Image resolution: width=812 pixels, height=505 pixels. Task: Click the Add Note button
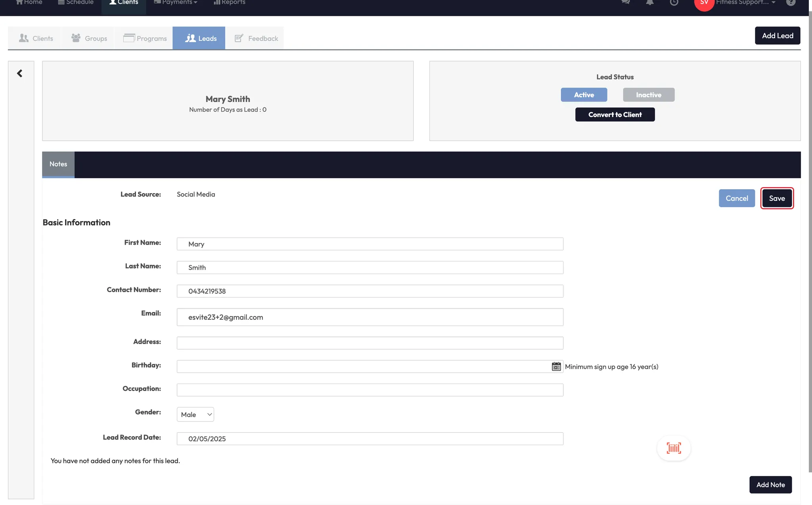(x=770, y=485)
